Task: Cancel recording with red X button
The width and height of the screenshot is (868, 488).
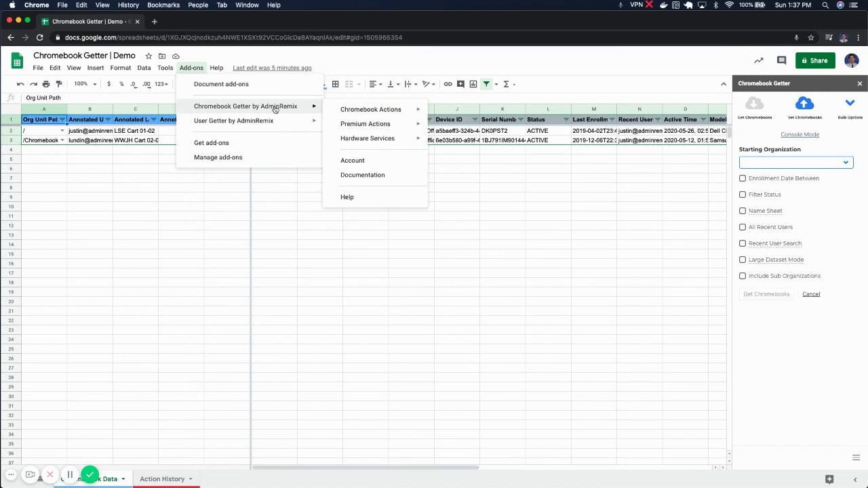Action: 50,474
